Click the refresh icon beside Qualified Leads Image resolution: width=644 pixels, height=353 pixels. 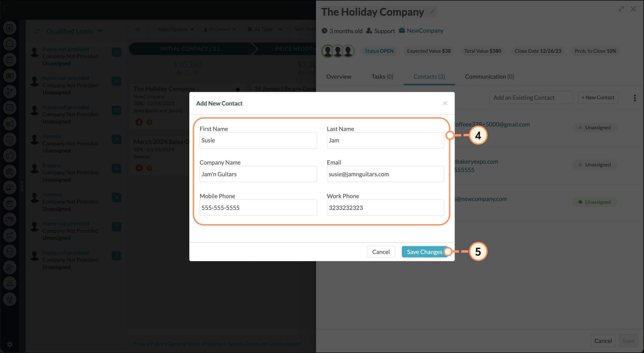[37, 31]
